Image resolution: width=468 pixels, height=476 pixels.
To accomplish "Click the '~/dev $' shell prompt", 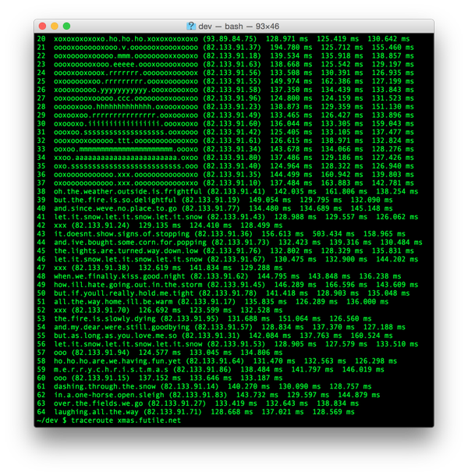I will point(52,420).
